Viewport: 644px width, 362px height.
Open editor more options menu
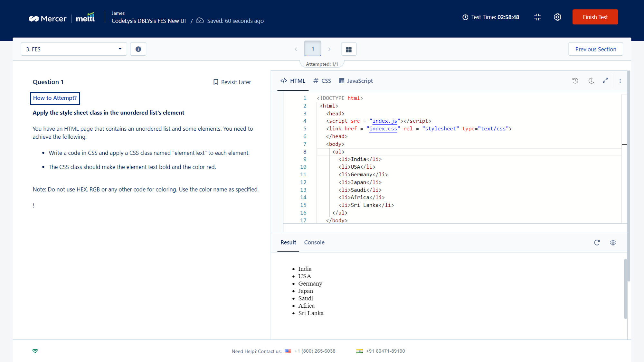(x=620, y=81)
